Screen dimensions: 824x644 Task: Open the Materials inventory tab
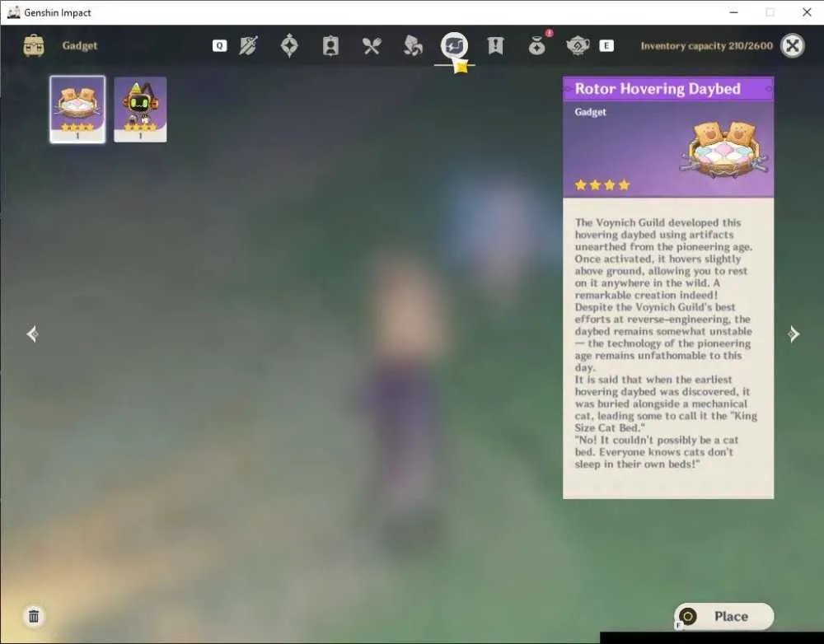[413, 45]
